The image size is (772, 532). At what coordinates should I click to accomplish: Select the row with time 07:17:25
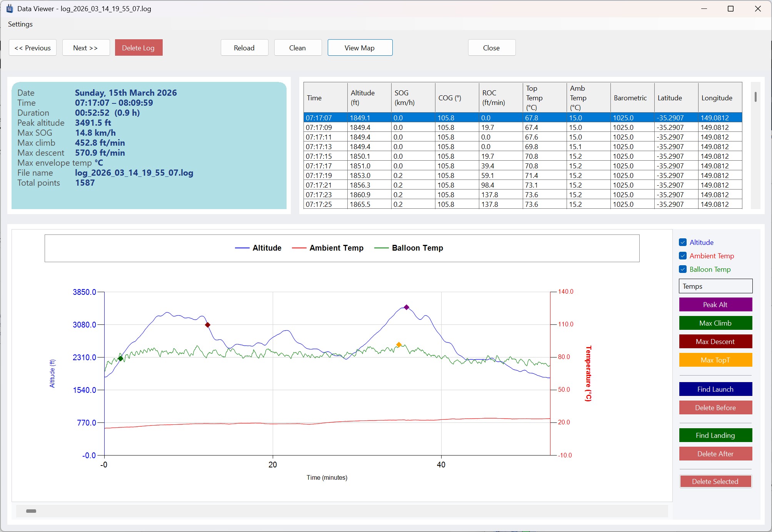523,204
